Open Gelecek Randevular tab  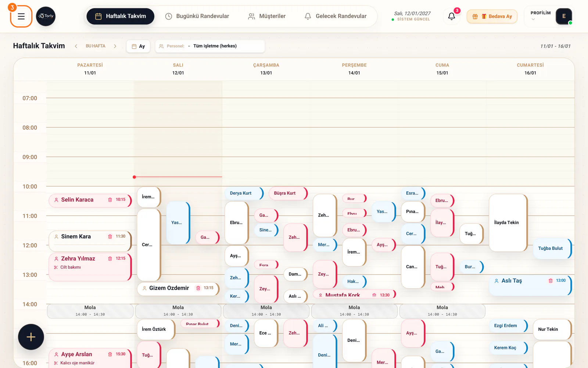(336, 16)
